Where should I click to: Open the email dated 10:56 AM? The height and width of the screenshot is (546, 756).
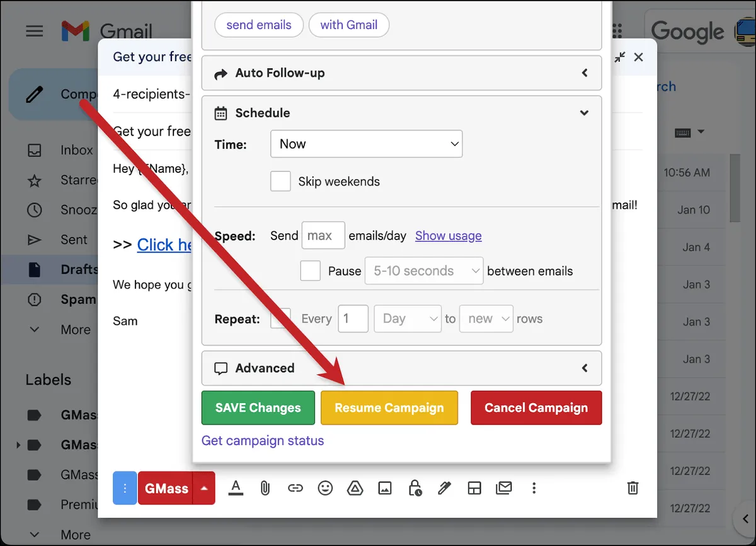pos(687,172)
